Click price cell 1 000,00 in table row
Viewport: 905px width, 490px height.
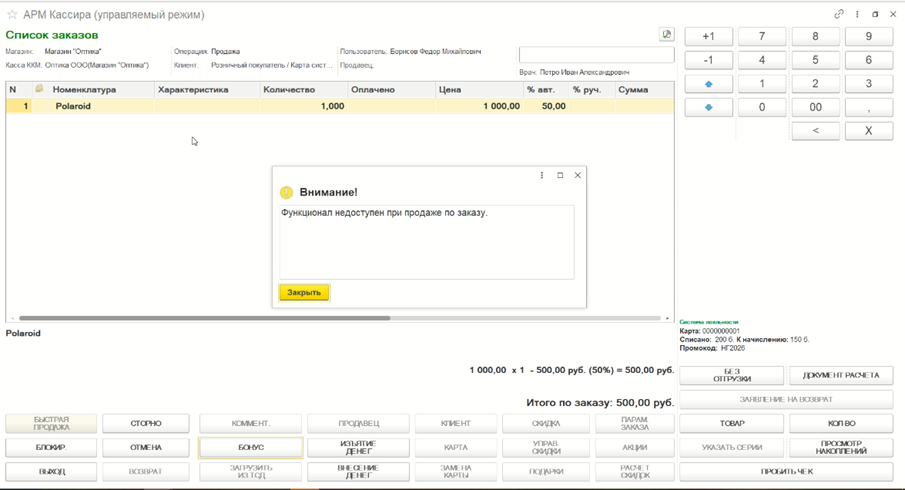coord(479,106)
